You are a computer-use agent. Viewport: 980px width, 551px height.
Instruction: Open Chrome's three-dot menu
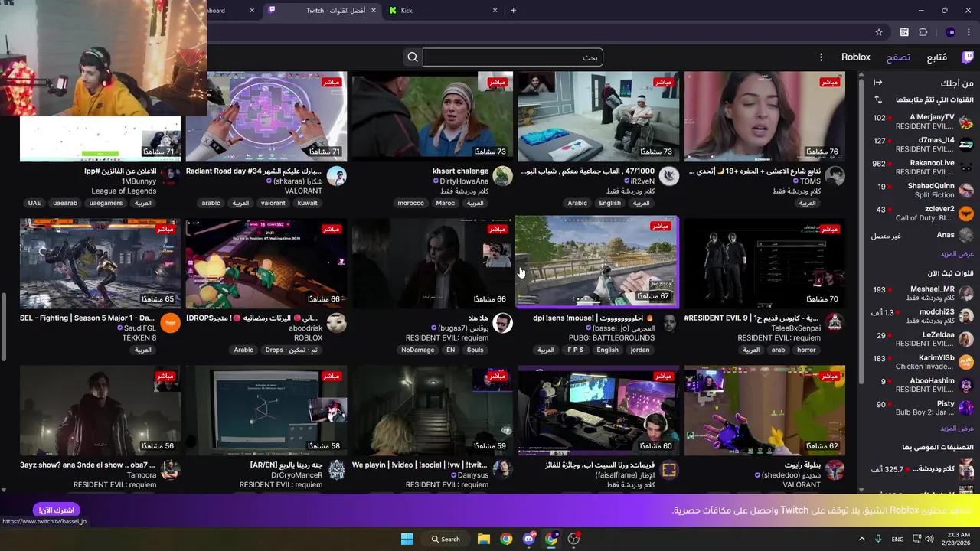[x=969, y=32]
